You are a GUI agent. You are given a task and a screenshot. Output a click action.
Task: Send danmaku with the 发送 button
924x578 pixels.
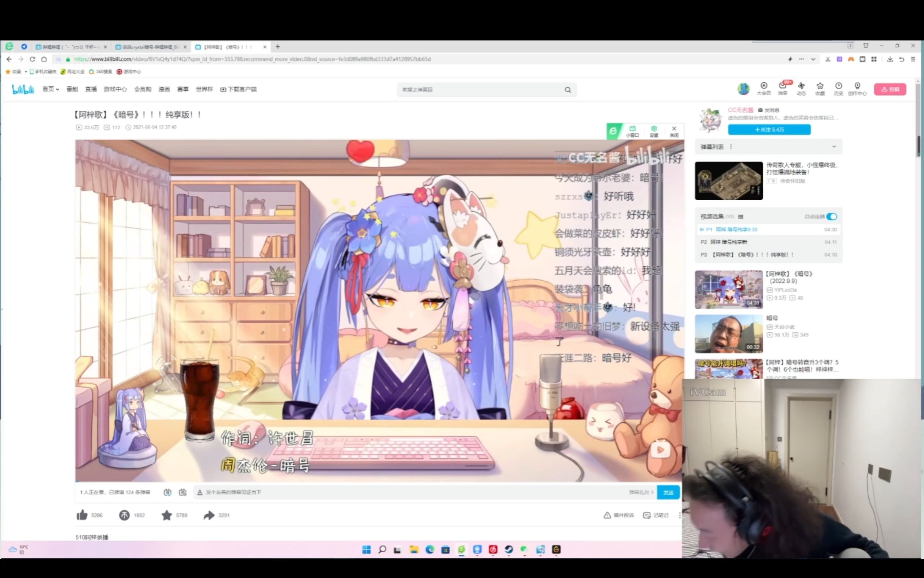[668, 492]
